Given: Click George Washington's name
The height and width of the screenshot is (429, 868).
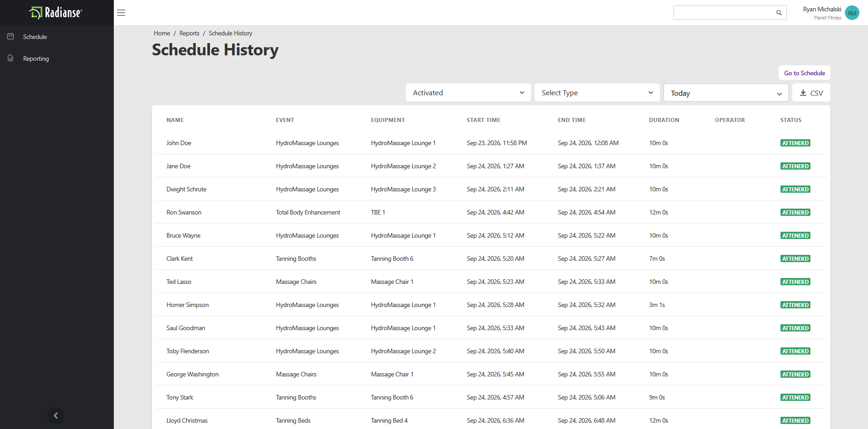Looking at the screenshot, I should (x=192, y=374).
